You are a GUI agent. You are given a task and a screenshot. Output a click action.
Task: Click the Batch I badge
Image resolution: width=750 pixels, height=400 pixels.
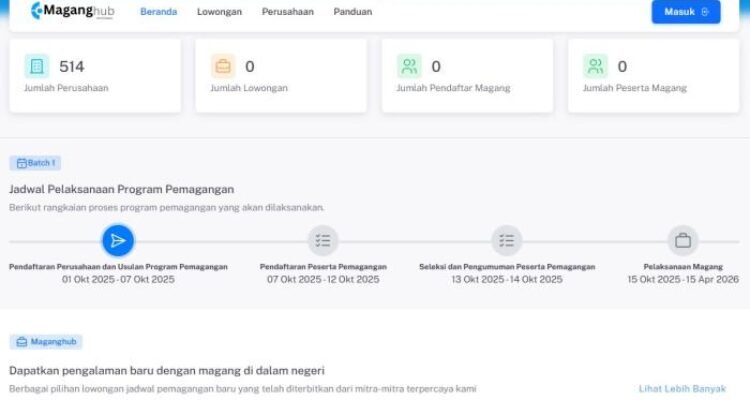pos(35,162)
